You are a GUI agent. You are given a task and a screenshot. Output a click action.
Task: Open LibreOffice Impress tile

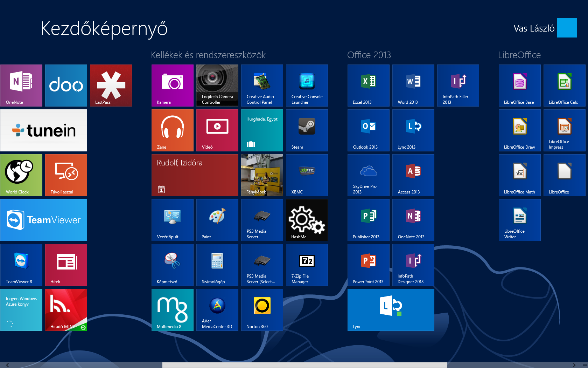(565, 130)
